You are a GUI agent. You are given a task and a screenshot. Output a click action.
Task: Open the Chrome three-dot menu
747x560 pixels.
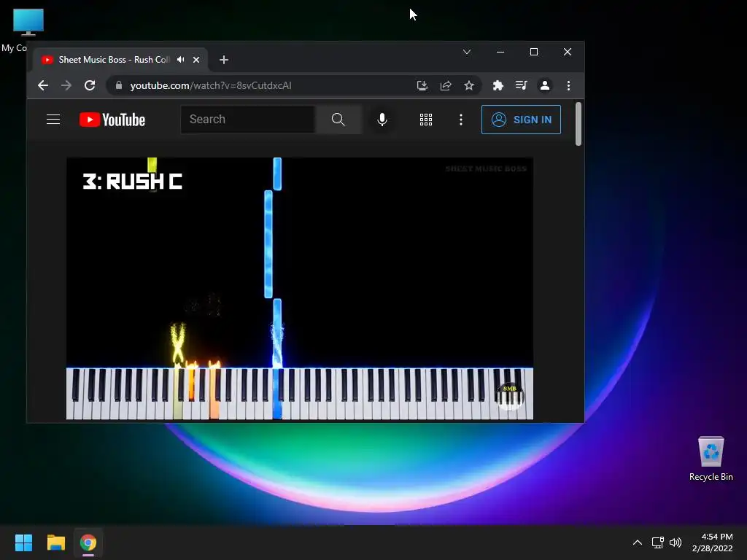pos(568,85)
